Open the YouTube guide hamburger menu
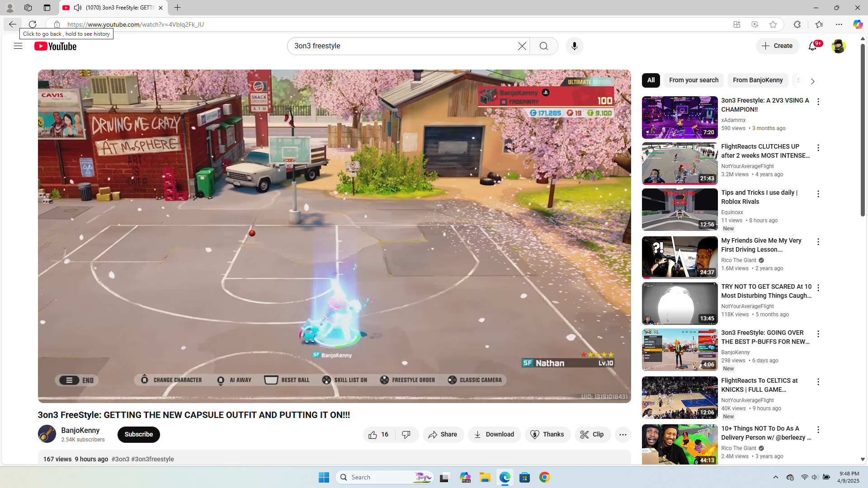 pos(18,46)
